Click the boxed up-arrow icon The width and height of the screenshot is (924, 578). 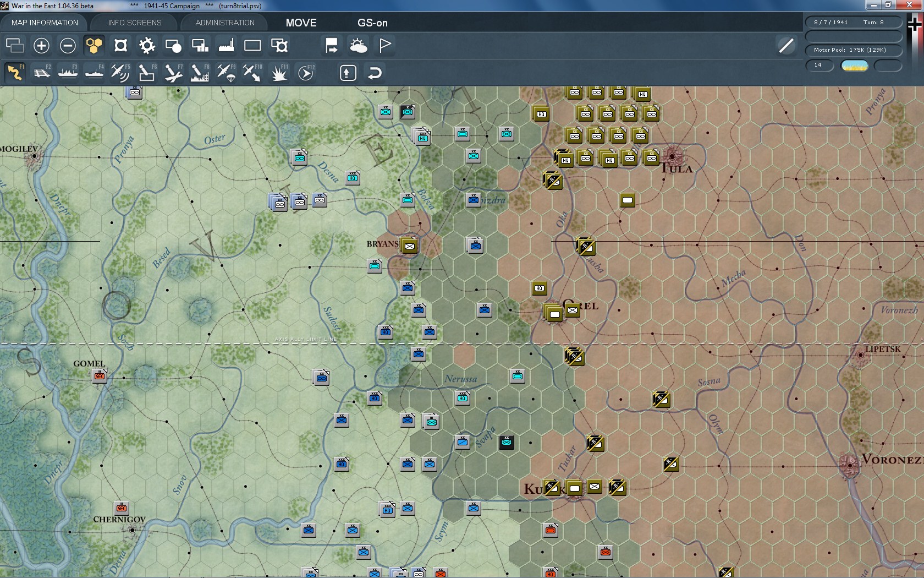pos(348,73)
